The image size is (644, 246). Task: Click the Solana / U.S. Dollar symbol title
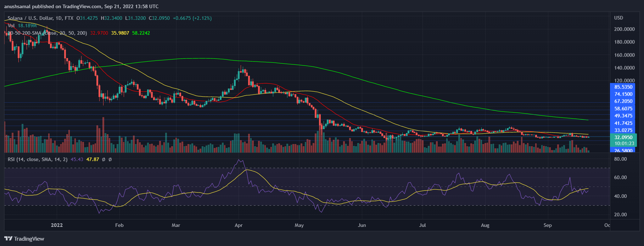point(30,18)
